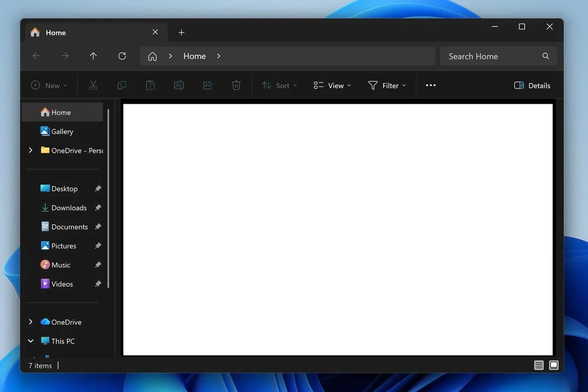The image size is (588, 392).
Task: Open the Filter dropdown
Action: (387, 85)
